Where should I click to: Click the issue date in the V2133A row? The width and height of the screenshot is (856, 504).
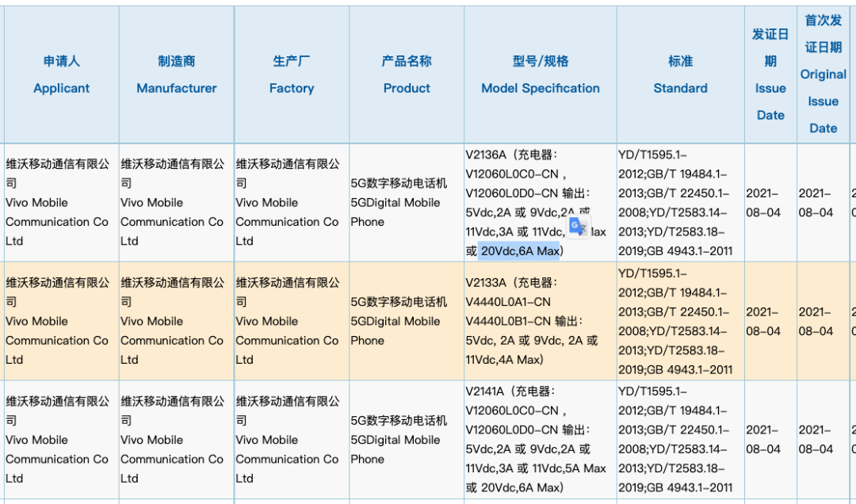coord(770,321)
